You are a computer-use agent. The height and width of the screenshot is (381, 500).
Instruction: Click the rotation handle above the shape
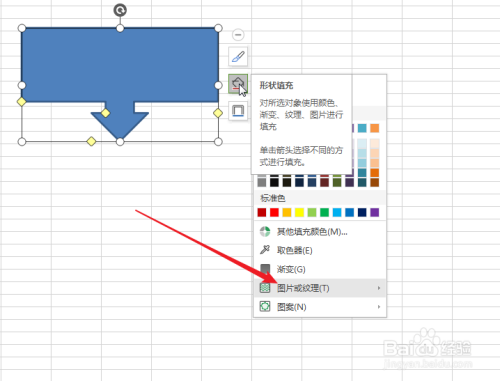(120, 10)
